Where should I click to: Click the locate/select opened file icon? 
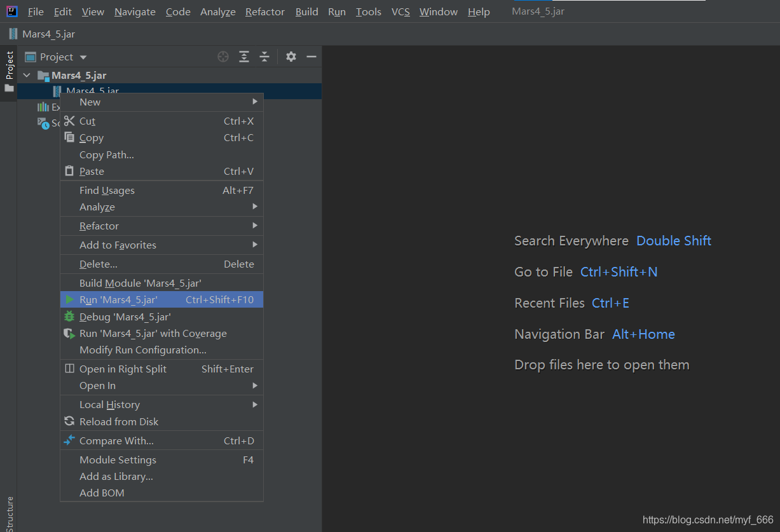(x=223, y=57)
